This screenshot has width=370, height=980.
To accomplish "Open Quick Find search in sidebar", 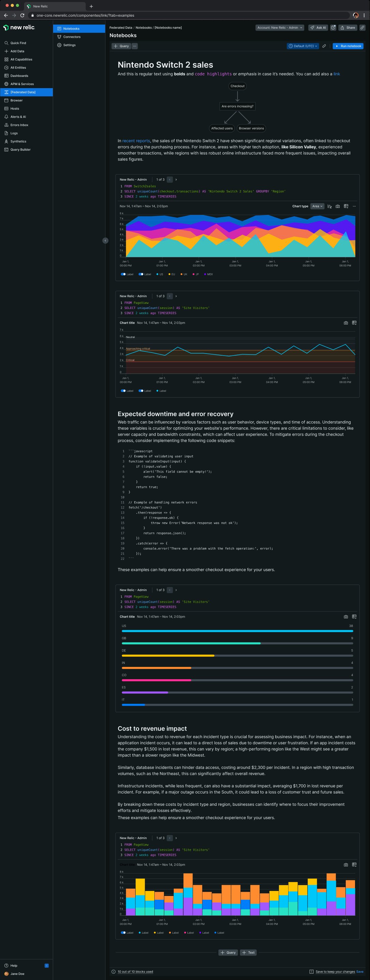I will [26, 43].
